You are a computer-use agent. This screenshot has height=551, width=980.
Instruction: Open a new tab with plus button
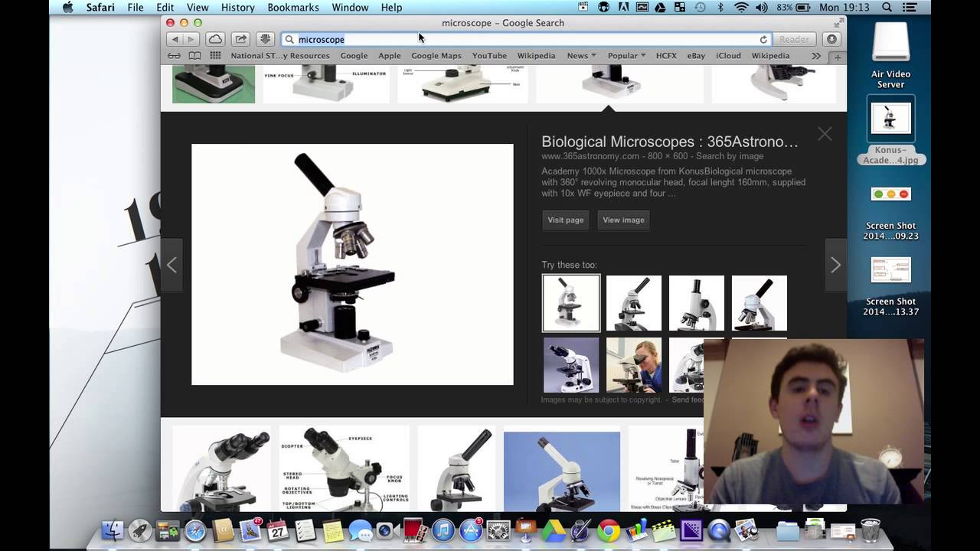coord(838,57)
